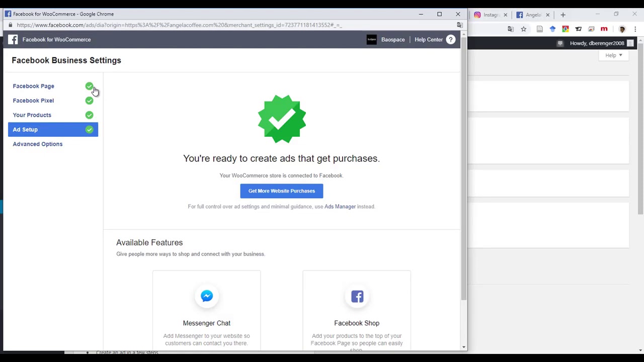Close the Instagram browser tab

coord(505,15)
